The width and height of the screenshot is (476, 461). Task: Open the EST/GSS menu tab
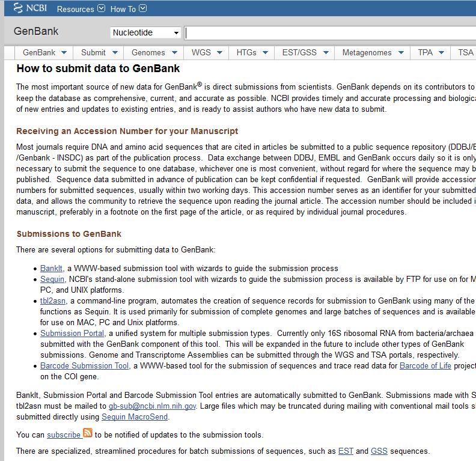point(305,53)
